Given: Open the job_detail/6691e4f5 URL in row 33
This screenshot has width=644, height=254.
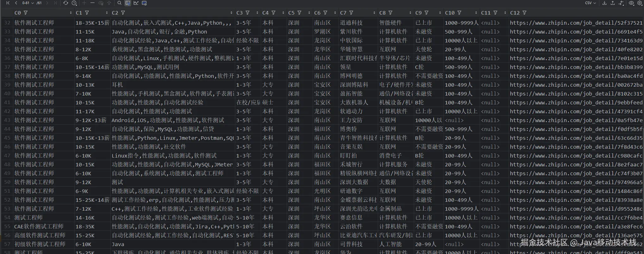Looking at the screenshot, I should pyautogui.click(x=576, y=32).
